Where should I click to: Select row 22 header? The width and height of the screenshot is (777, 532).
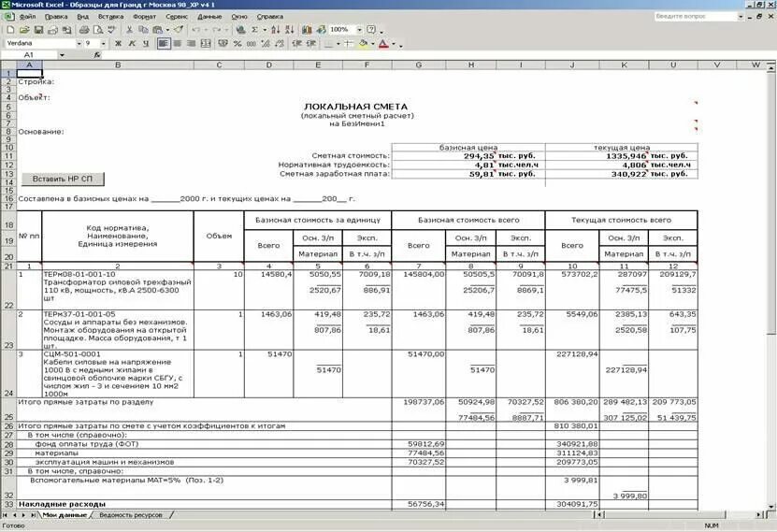[8, 290]
